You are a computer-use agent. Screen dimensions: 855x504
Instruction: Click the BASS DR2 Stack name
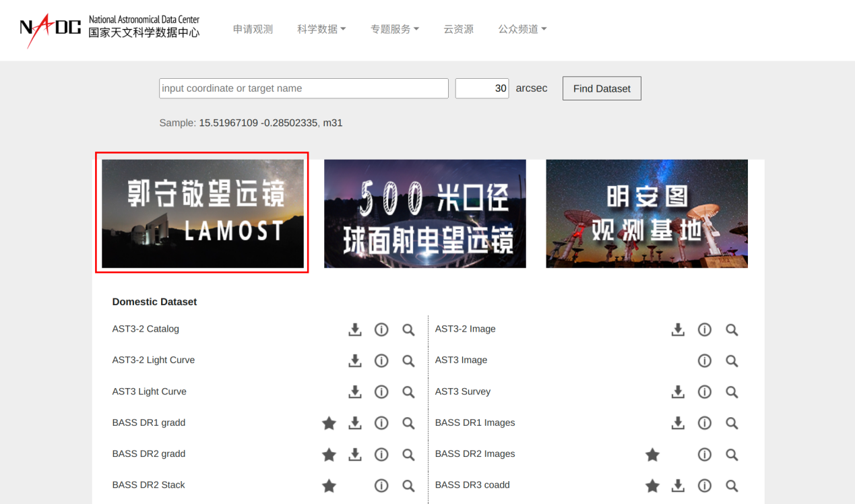[x=149, y=484]
